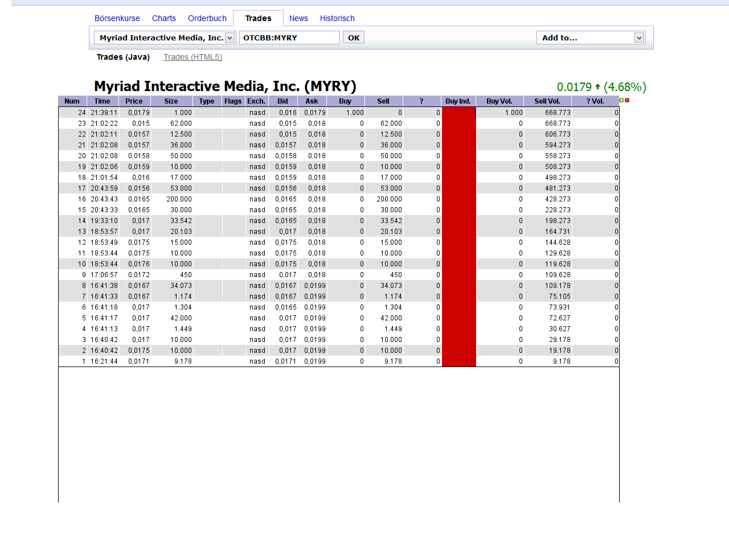The height and width of the screenshot is (560, 729).
Task: Open the News tab
Action: click(x=298, y=18)
